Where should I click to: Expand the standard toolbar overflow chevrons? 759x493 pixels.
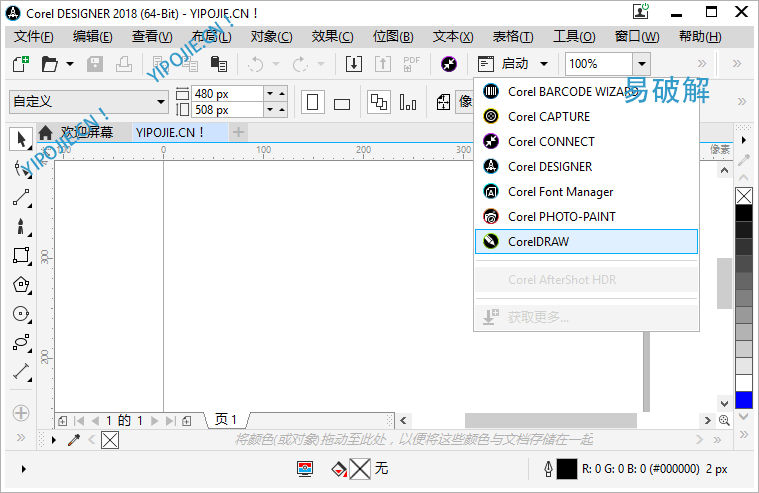coord(702,63)
